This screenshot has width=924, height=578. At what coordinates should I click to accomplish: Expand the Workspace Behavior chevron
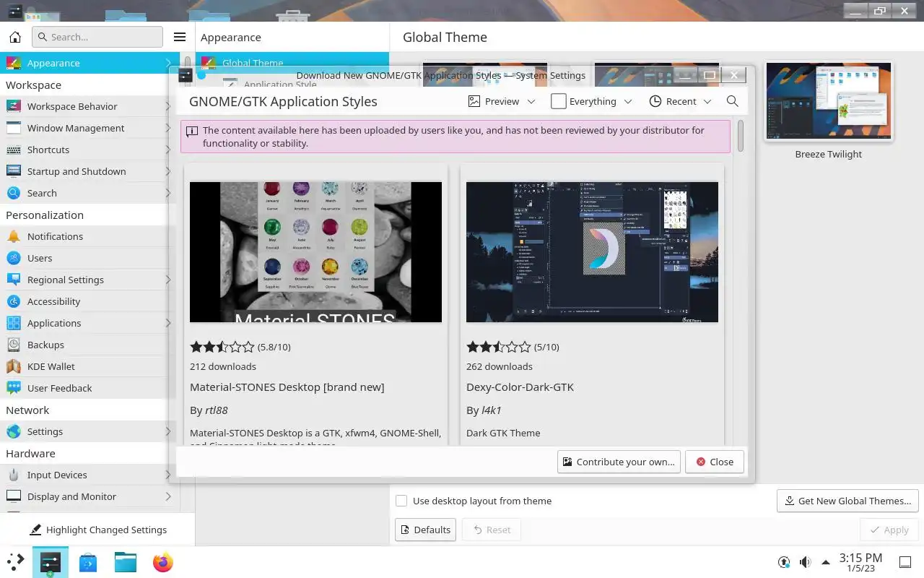coord(167,106)
